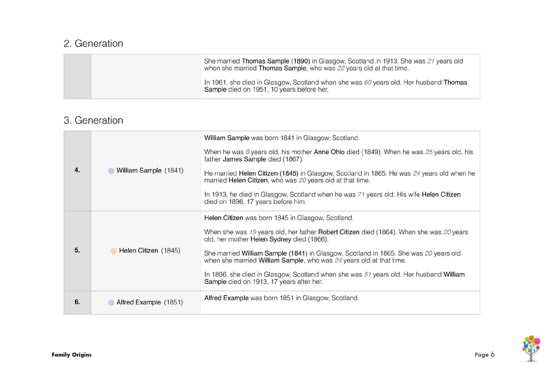Click the '3. Generation' heading
The width and height of the screenshot is (559, 392).
point(93,120)
